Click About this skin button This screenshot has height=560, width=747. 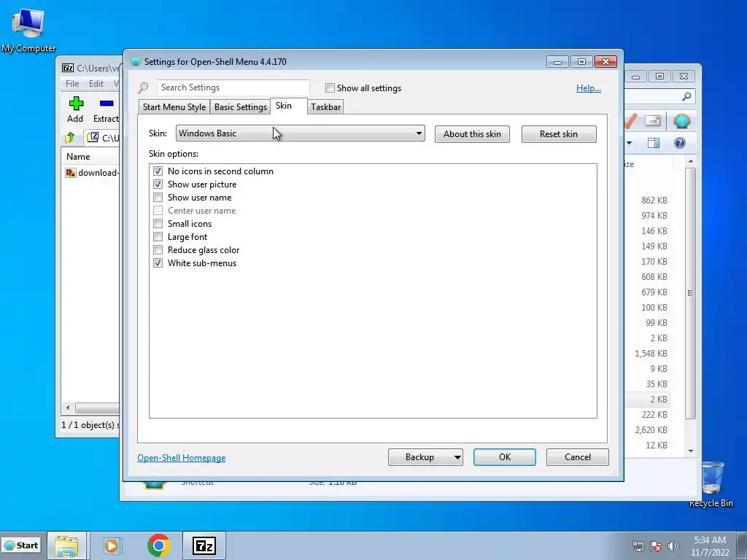(x=472, y=134)
